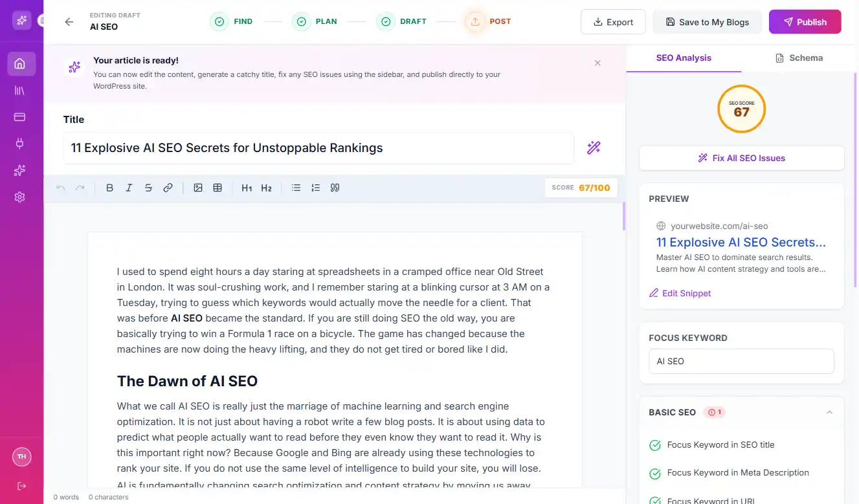Open the SEO Analysis tab

tap(684, 58)
